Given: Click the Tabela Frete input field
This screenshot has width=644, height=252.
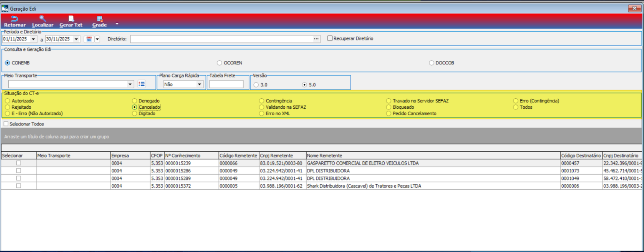Looking at the screenshot, I should click(226, 84).
